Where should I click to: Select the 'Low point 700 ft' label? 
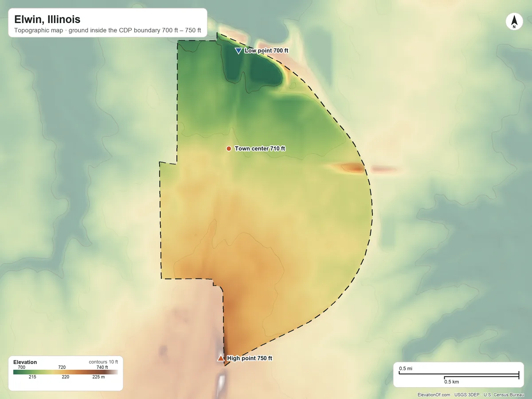[x=266, y=51]
